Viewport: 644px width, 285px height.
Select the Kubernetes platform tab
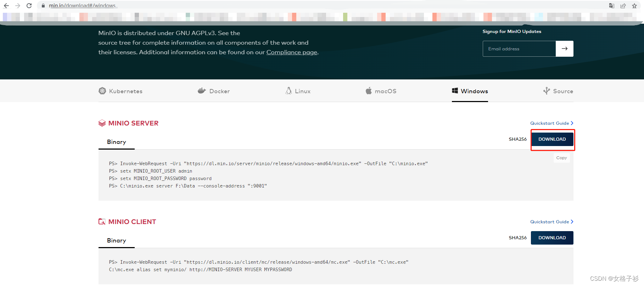pos(121,91)
